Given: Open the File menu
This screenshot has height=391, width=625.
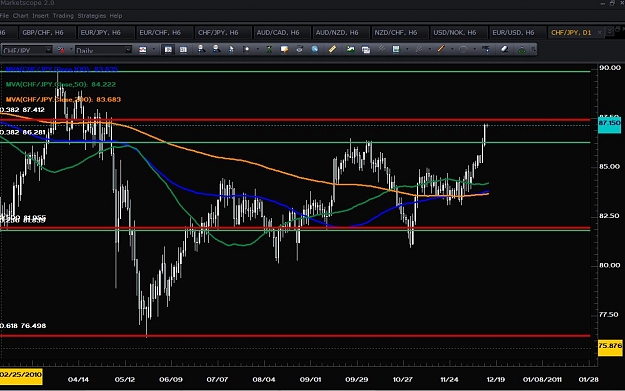Looking at the screenshot, I should coord(4,16).
